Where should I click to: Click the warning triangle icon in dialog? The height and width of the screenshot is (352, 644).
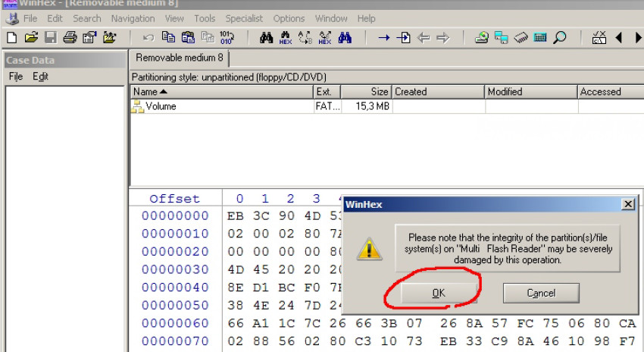369,248
